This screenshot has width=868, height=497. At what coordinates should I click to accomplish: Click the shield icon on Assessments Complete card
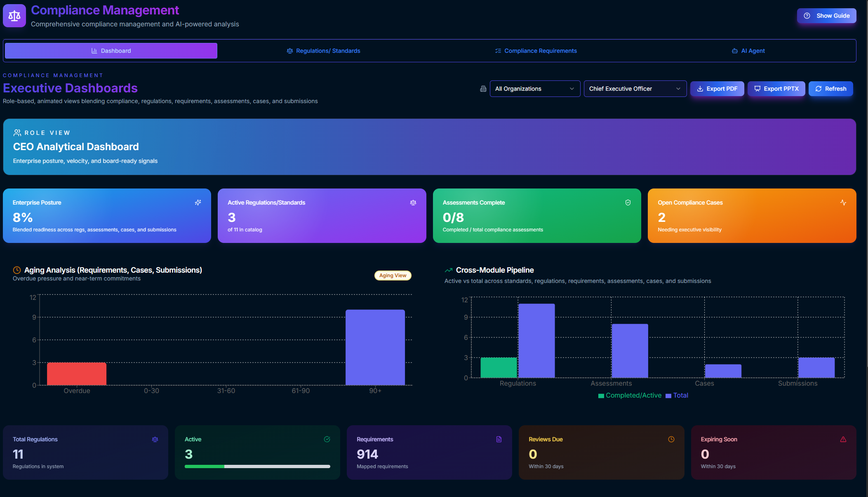click(x=628, y=203)
